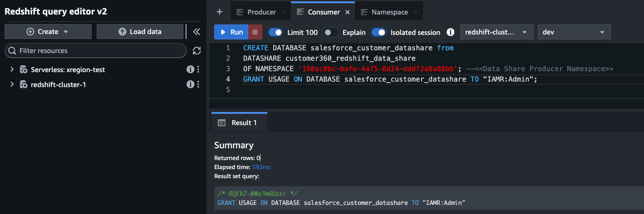Collapse the resources sidebar panel
Screen dimensions: 644x214
[196, 32]
